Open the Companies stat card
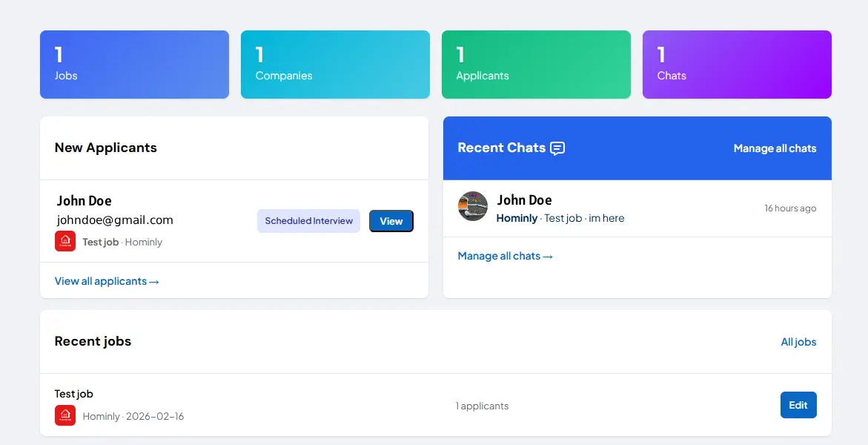The height and width of the screenshot is (445, 868). 335,65
